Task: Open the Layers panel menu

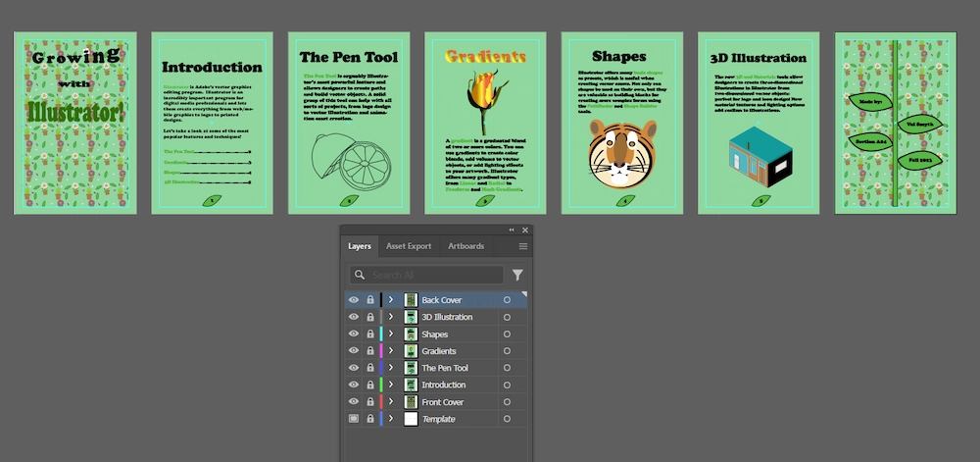Action: point(523,246)
